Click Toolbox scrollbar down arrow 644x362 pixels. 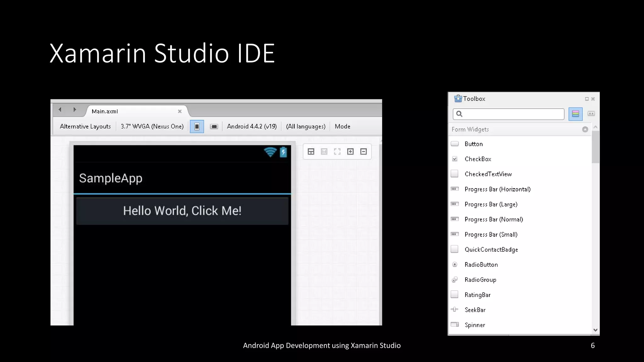[x=595, y=330]
